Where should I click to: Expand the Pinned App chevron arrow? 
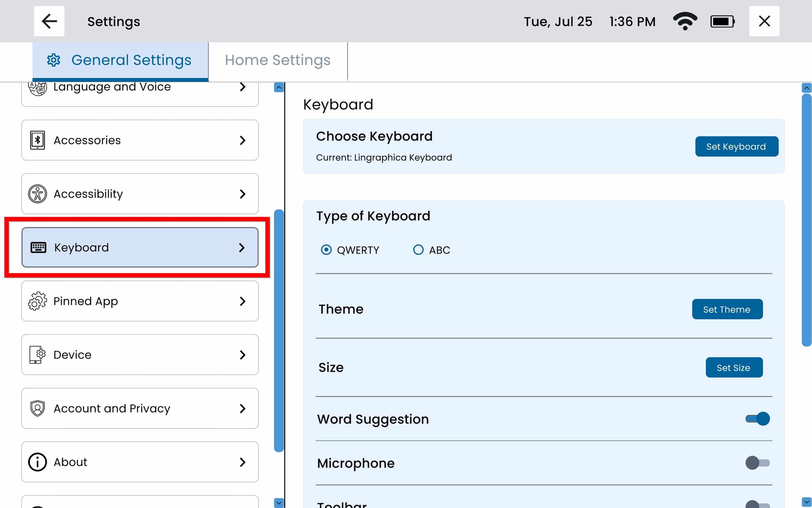pyautogui.click(x=242, y=301)
